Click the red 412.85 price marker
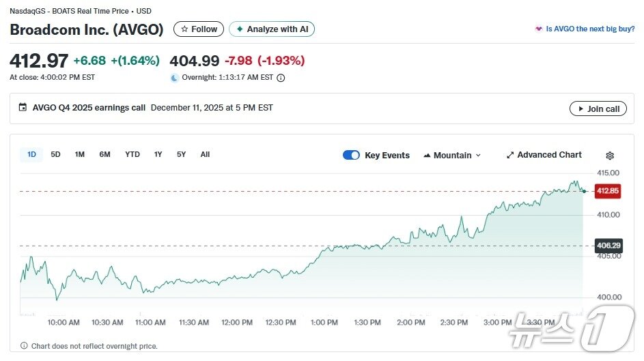 click(607, 191)
